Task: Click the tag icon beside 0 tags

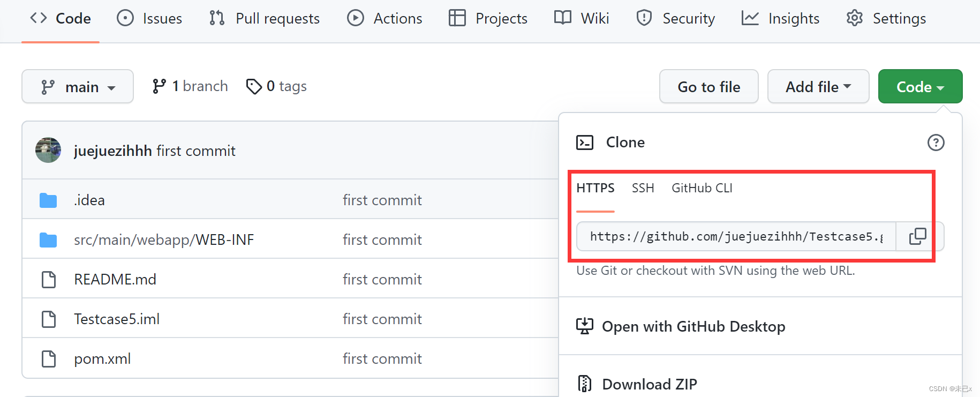Action: (x=254, y=86)
